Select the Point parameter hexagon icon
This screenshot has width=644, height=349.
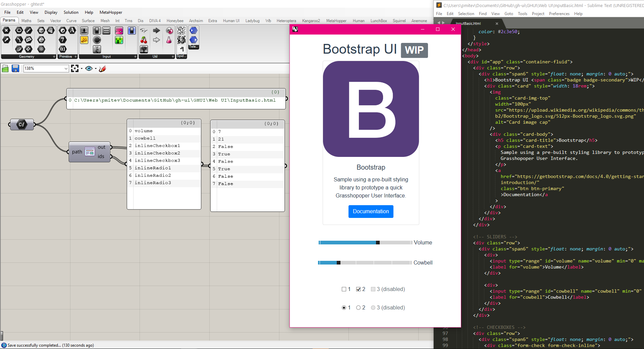6,30
